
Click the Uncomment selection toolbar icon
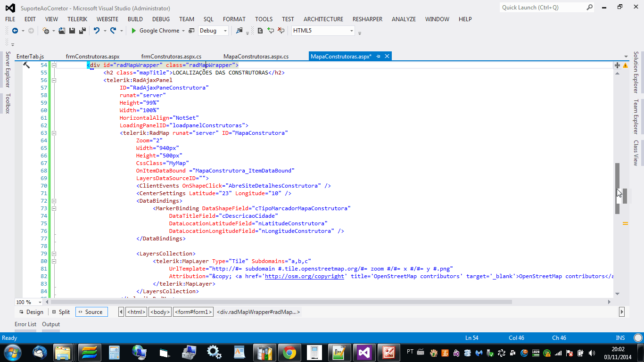click(281, 31)
